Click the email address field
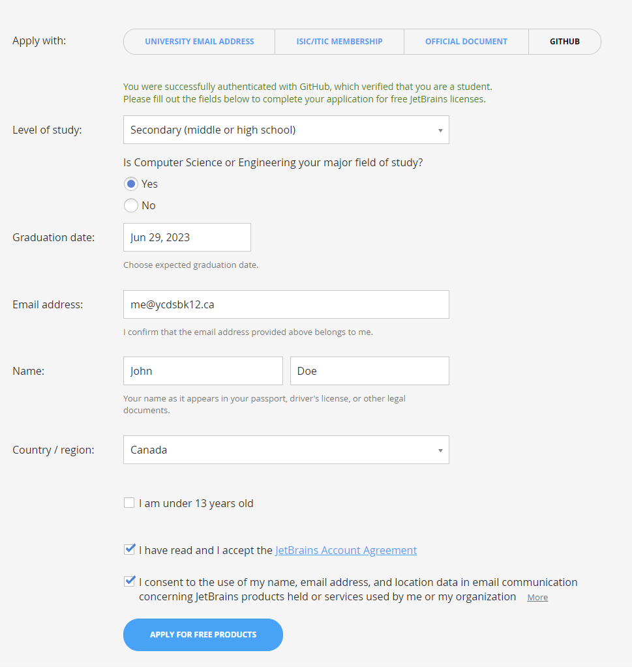 click(286, 304)
